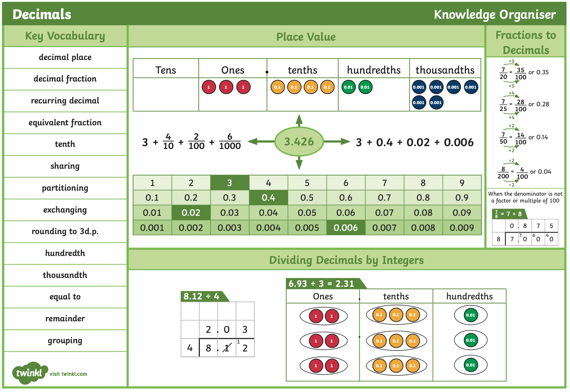Screen dimensions: 570x392
Task: Open the visit twinkl.com link
Action: [x=68, y=374]
